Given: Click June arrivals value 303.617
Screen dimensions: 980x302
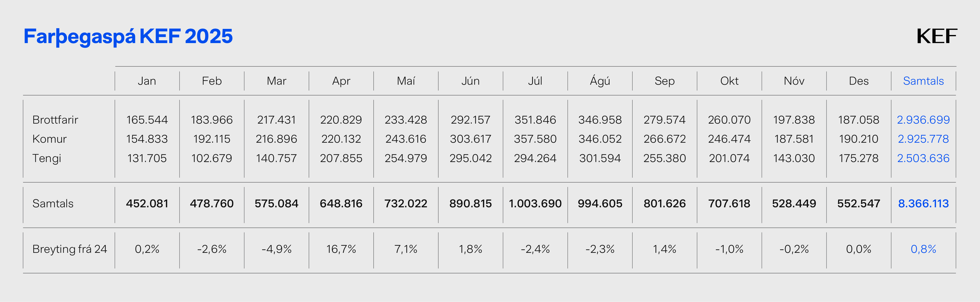Looking at the screenshot, I should (471, 139).
